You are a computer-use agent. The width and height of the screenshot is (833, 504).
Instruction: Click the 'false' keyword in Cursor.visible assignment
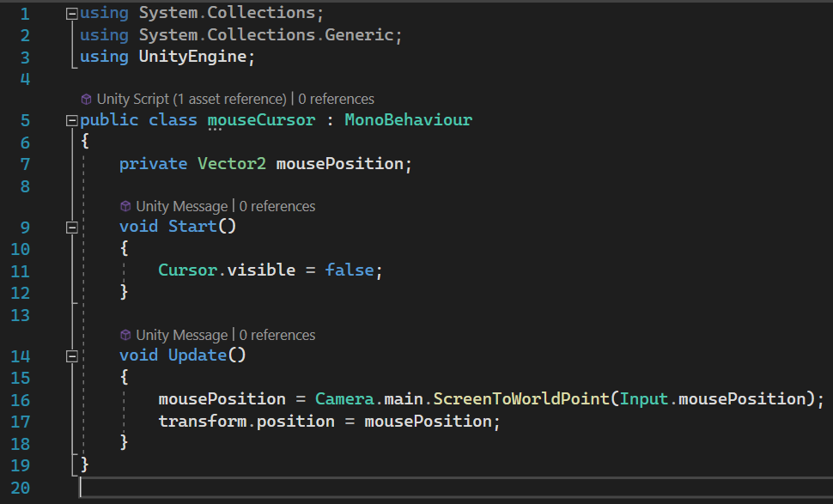click(349, 270)
